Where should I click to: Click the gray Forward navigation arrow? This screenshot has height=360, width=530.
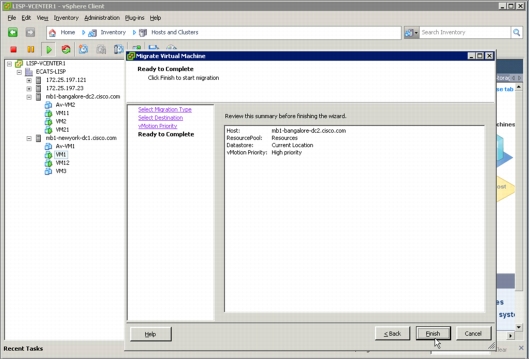click(x=30, y=32)
